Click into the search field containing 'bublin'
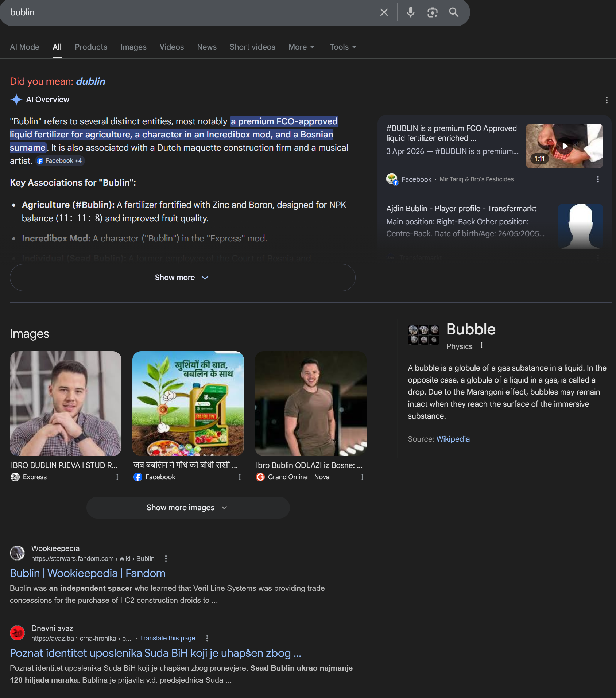Viewport: 616px width, 698px height. click(x=190, y=12)
